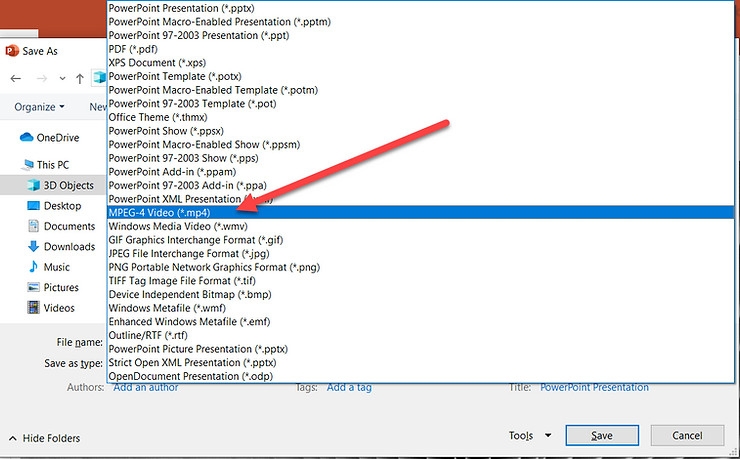Click the Cancel button

pyautogui.click(x=687, y=435)
